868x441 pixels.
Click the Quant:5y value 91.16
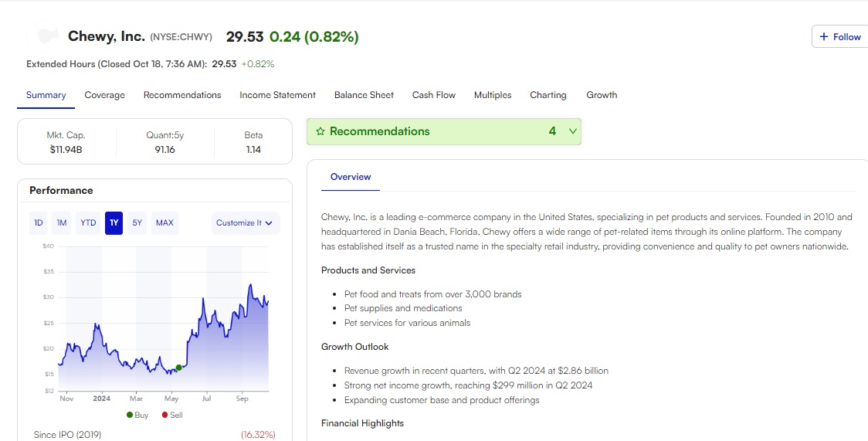coord(165,149)
